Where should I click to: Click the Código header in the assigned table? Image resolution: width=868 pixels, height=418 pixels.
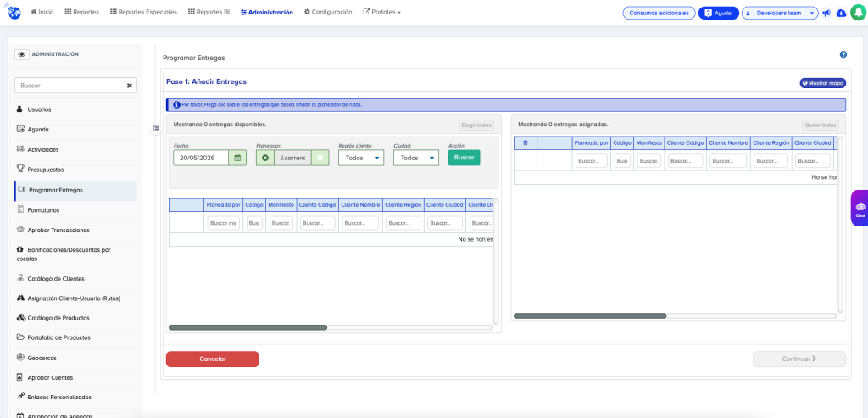[x=622, y=142]
